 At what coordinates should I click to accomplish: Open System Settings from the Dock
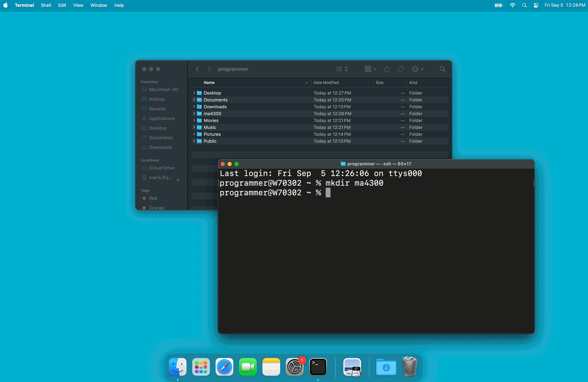tap(294, 367)
